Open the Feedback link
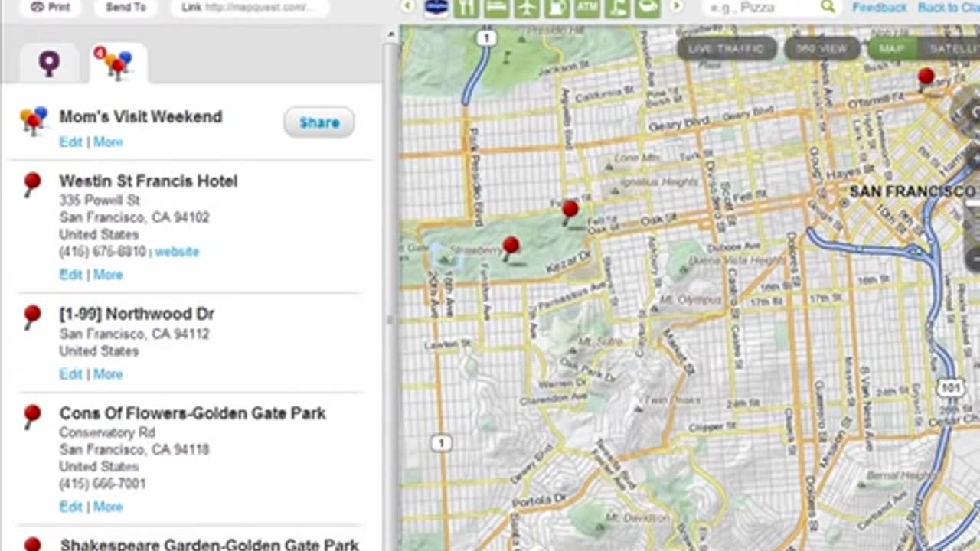Image resolution: width=980 pixels, height=551 pixels. click(x=880, y=8)
